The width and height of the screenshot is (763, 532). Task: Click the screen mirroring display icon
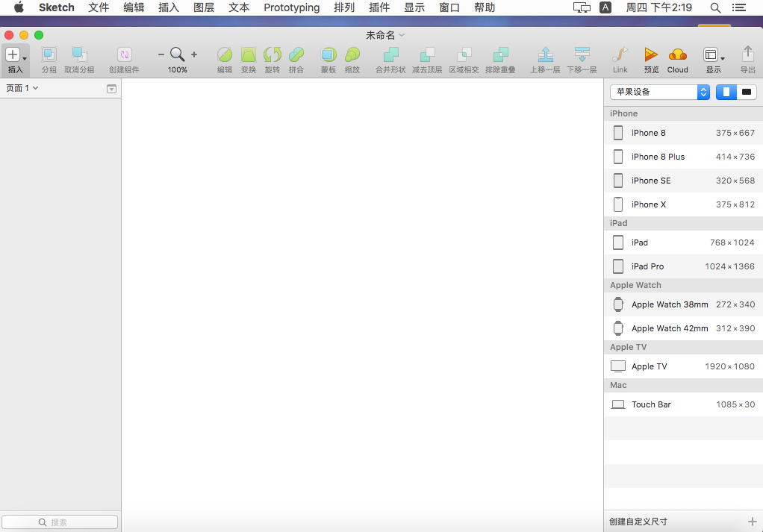pyautogui.click(x=582, y=7)
